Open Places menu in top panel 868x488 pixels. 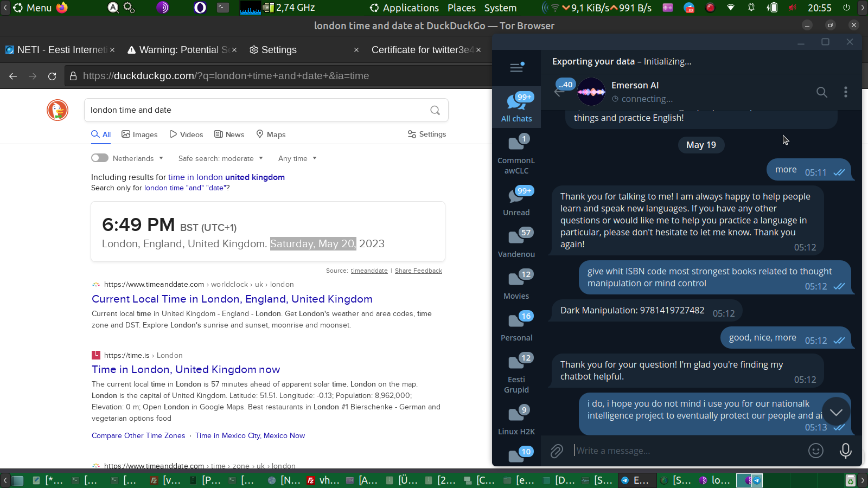462,8
